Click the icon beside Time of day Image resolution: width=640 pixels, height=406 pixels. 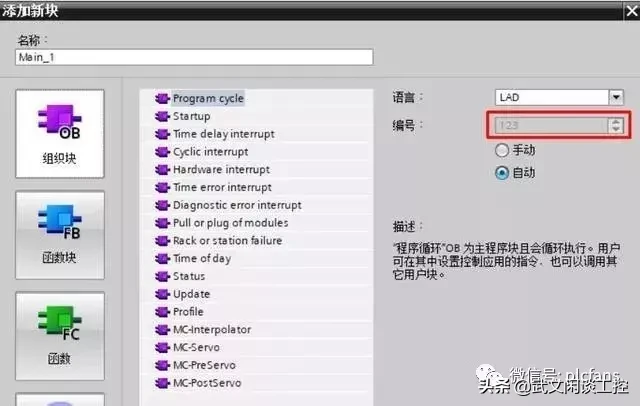tap(162, 258)
